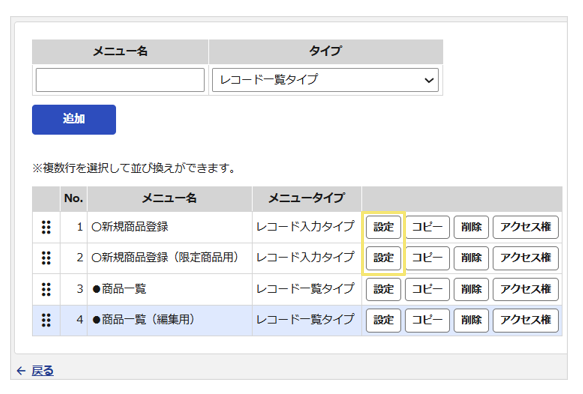Click the back arrow icon beside 戻る
The height and width of the screenshot is (394, 583).
[x=21, y=371]
